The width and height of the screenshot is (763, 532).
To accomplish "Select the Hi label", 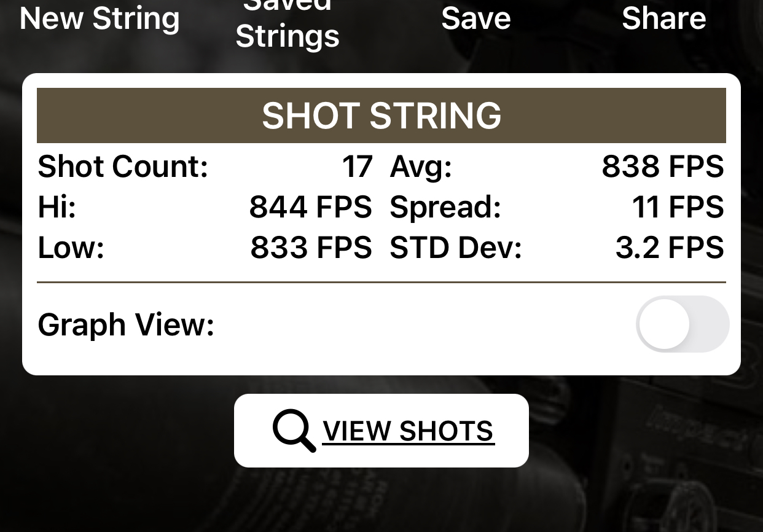I will pyautogui.click(x=57, y=207).
